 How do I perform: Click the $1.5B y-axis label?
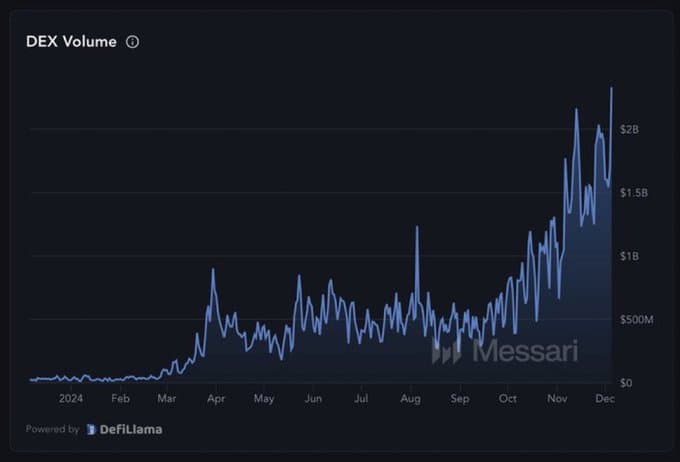tap(634, 193)
